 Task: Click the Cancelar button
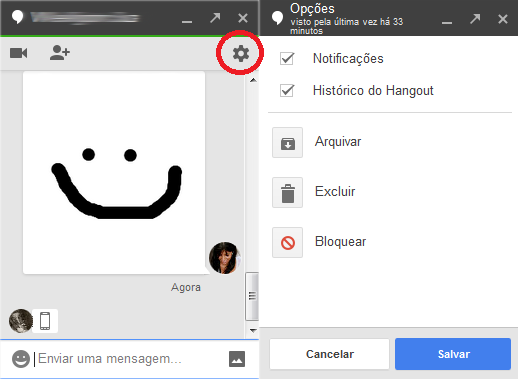coord(329,354)
